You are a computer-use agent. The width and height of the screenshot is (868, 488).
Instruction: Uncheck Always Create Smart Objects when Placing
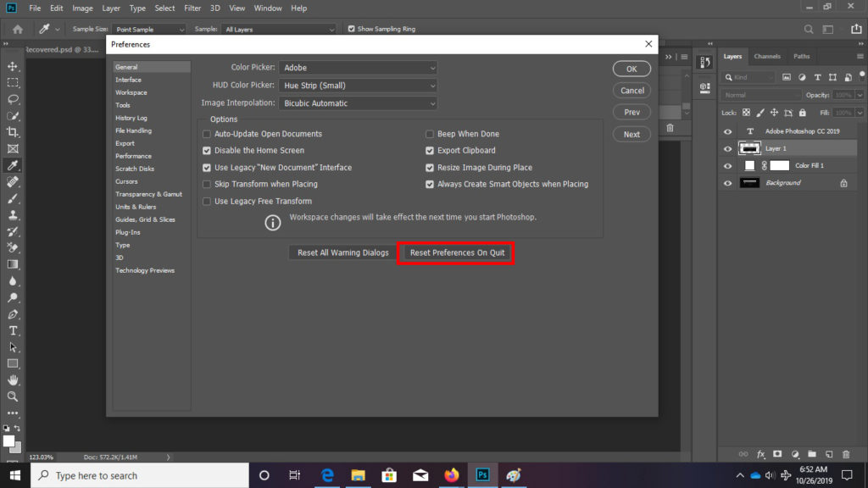(430, 184)
